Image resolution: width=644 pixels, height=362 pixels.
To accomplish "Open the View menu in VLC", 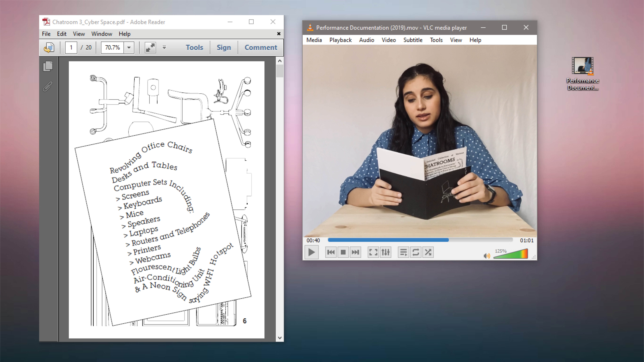I will click(456, 40).
